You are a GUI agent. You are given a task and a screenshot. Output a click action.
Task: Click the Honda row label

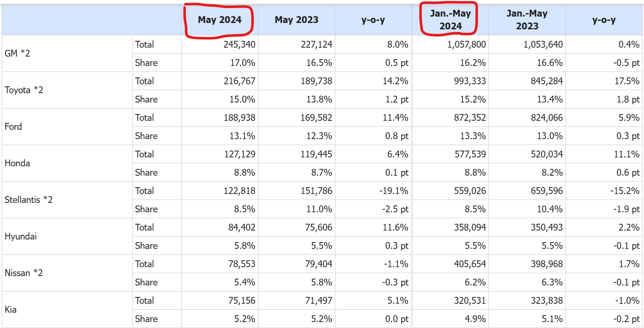point(17,163)
